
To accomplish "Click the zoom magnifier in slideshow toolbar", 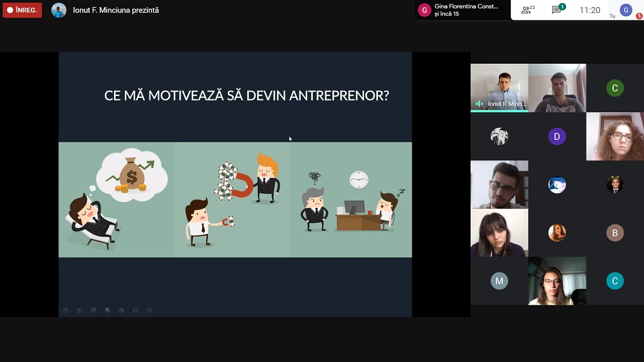I will 121,310.
